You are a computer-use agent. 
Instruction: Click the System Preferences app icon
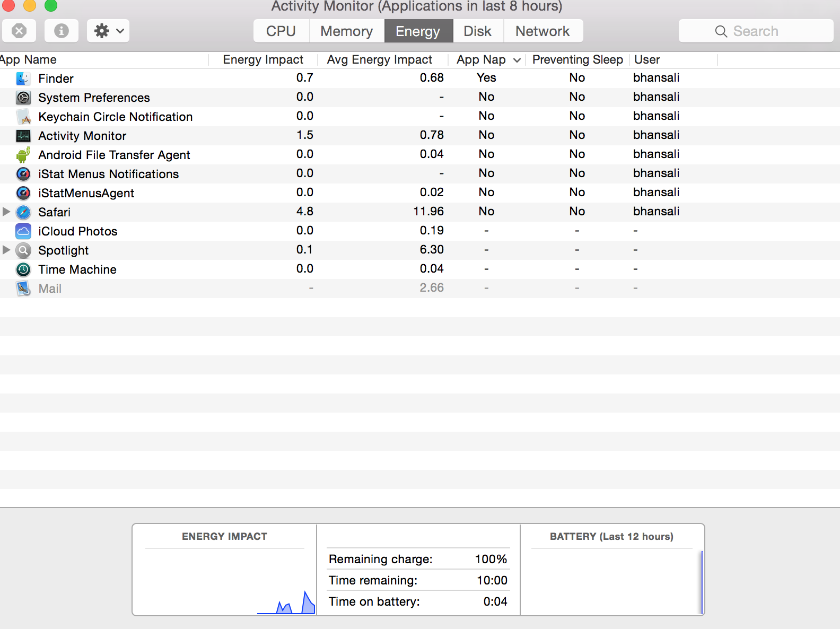click(x=23, y=98)
